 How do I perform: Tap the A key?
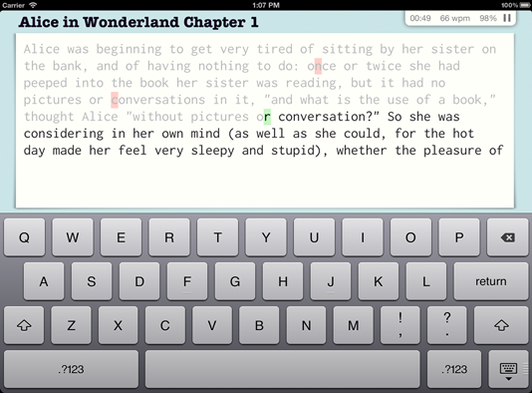tap(44, 281)
